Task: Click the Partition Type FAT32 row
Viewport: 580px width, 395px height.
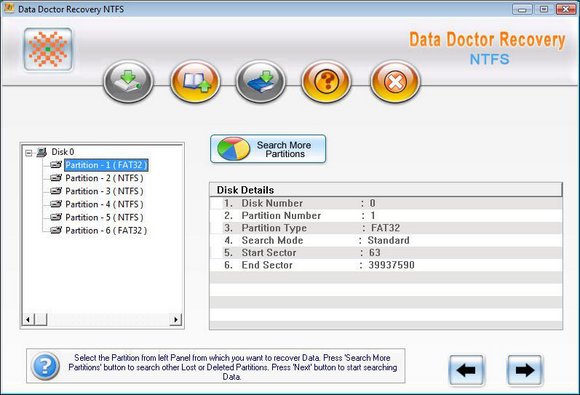Action: [x=386, y=228]
